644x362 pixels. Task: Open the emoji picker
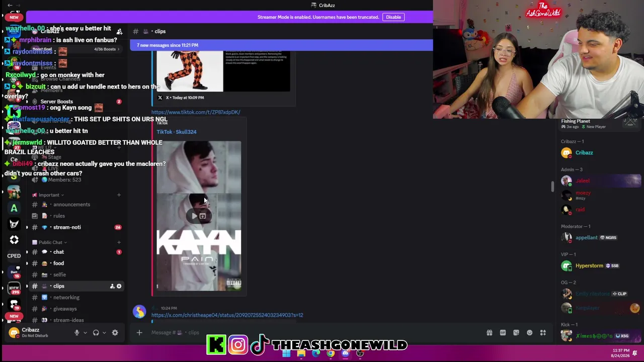pyautogui.click(x=529, y=332)
